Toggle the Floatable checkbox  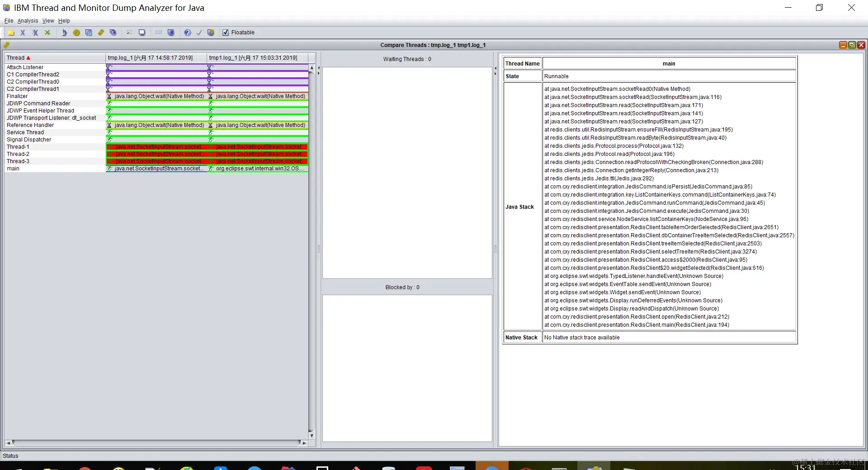point(226,33)
